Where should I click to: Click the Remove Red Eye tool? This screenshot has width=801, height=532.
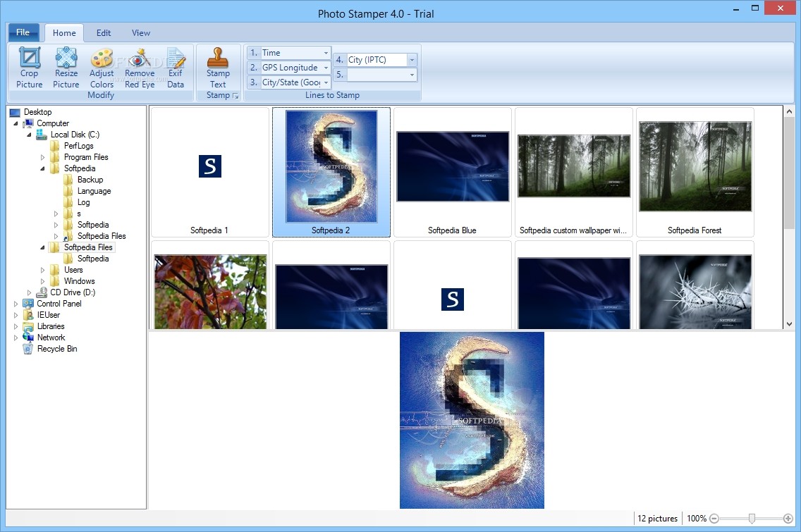(x=140, y=68)
